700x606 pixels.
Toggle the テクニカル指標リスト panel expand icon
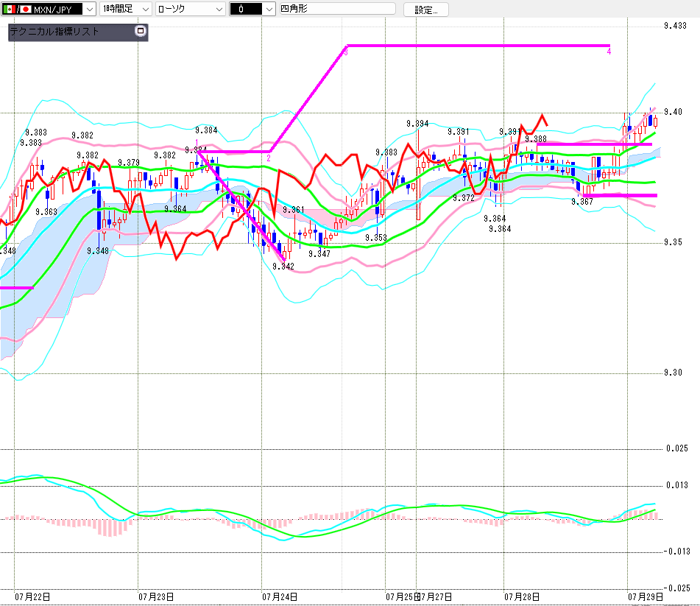(x=140, y=31)
